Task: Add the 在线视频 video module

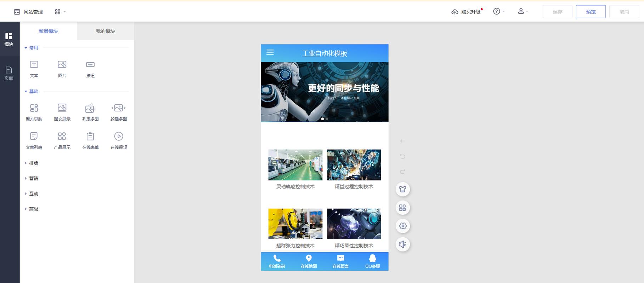Action: pos(119,141)
